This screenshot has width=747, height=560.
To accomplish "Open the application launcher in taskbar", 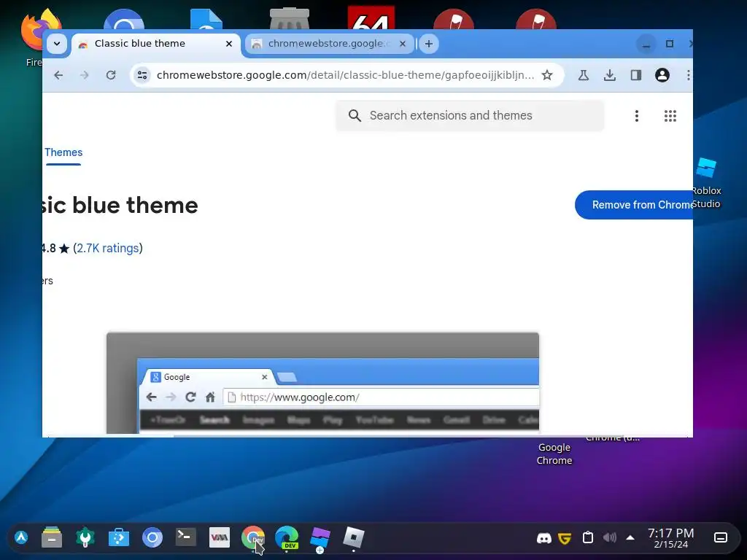I will pyautogui.click(x=21, y=537).
